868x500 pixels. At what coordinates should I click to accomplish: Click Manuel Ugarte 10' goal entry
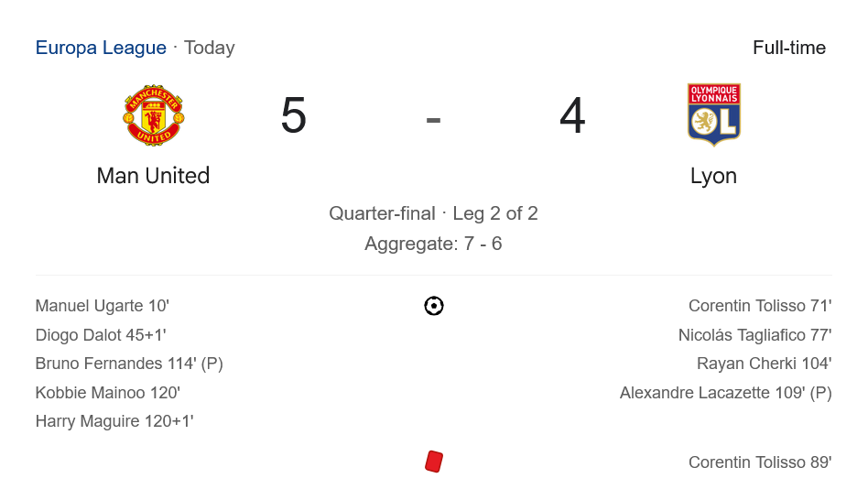pos(103,306)
